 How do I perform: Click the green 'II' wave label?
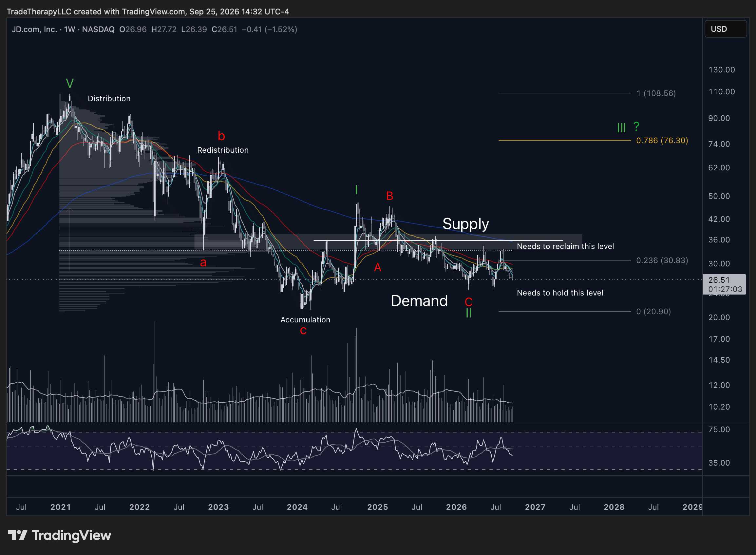[469, 313]
